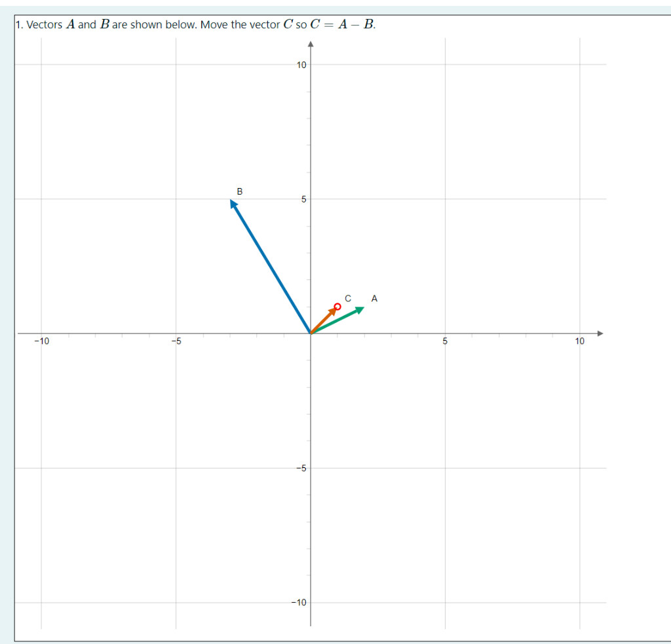Click the origin of the coordinate plane
Screen dimensions: 671x644
click(x=311, y=333)
